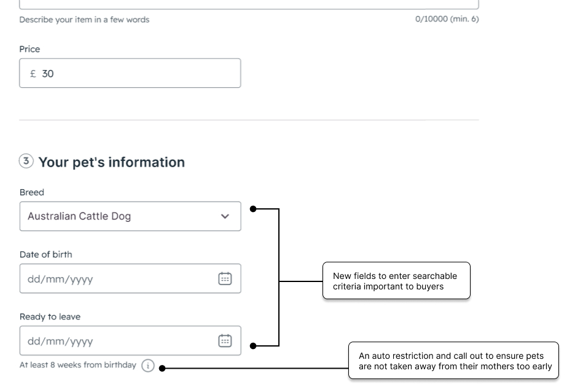Screen dimensions: 575x392
Task: Select the "New fields to enter searchable criteria" note
Action: [396, 281]
